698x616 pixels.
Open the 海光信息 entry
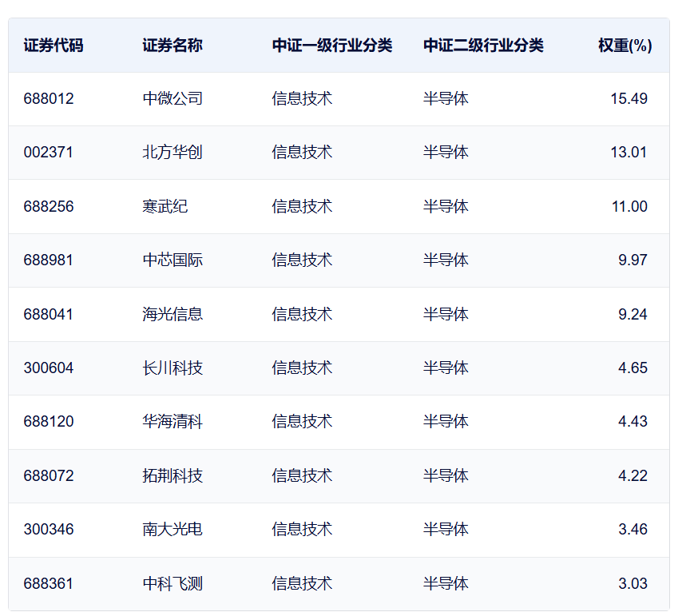[173, 314]
